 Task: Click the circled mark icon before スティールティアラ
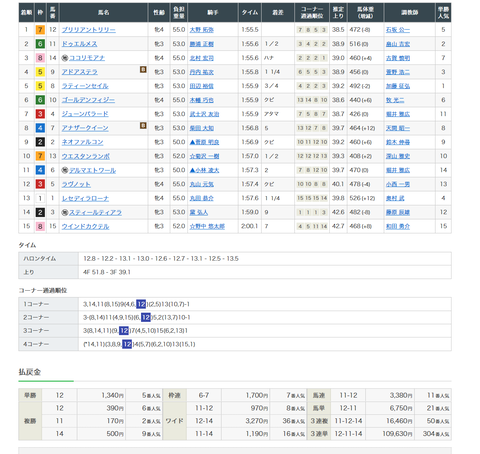pos(65,212)
